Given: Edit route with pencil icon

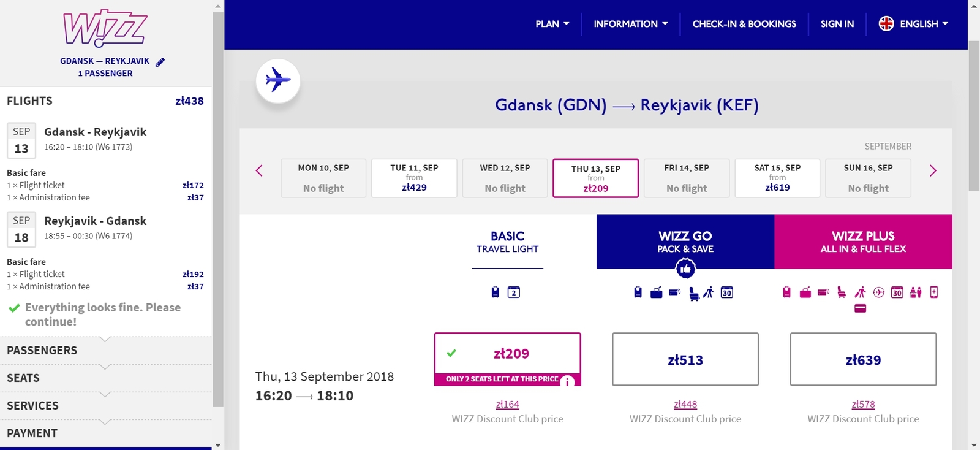Looking at the screenshot, I should click(160, 62).
